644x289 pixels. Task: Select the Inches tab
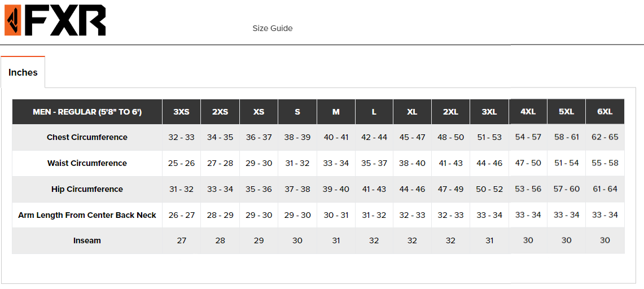(x=23, y=72)
